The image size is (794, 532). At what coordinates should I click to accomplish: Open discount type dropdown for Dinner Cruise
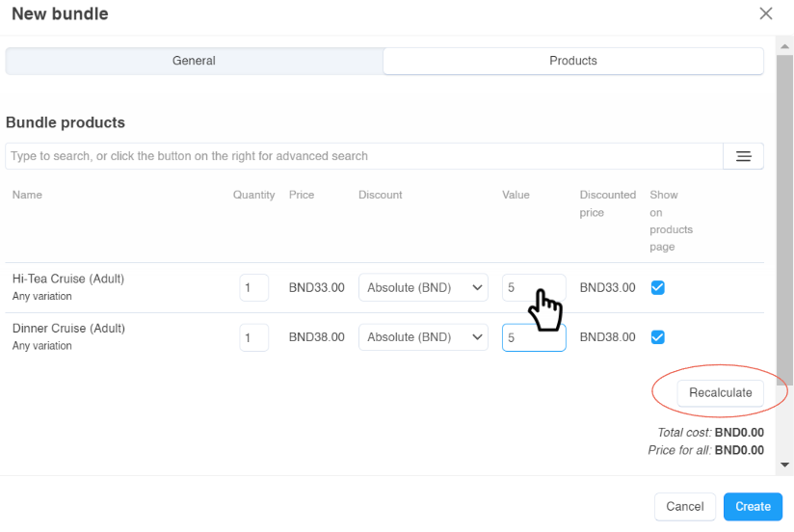423,337
